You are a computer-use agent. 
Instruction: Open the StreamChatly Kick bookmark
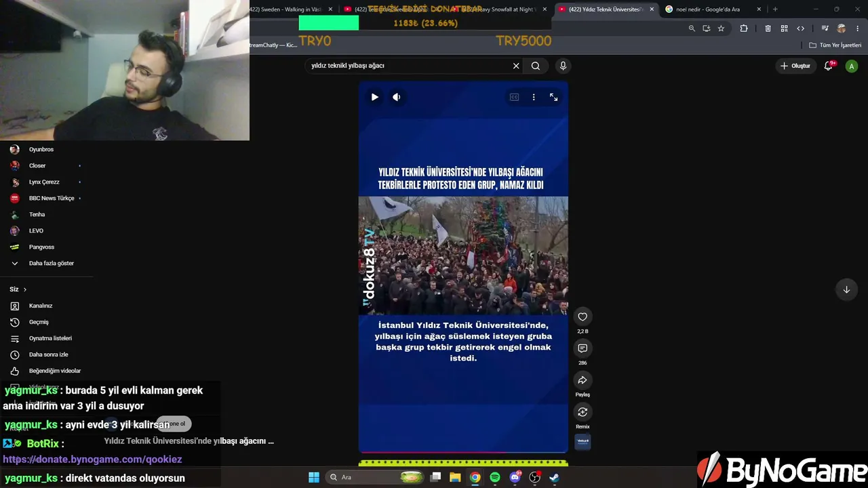tap(273, 45)
